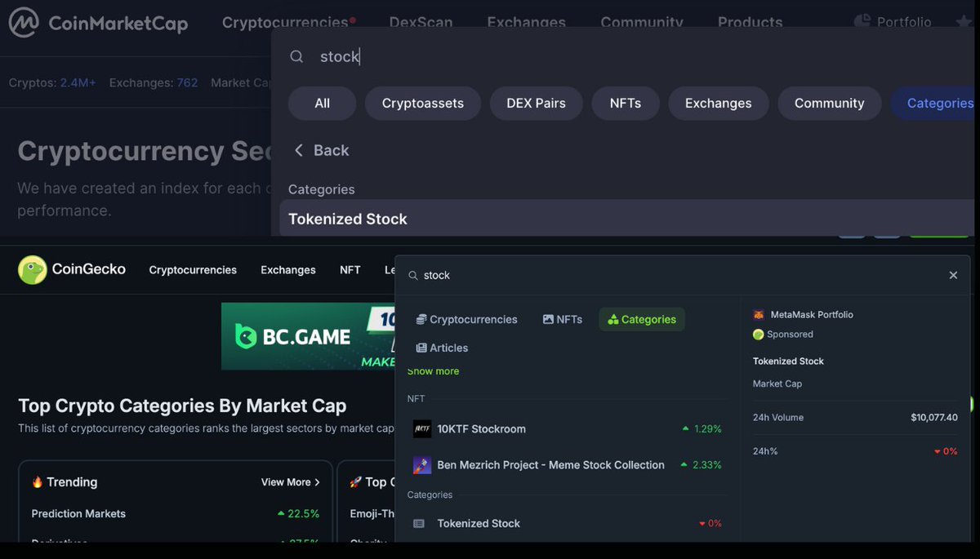
Task: Open Exchanges in CoinGecko navigation
Action: (x=288, y=270)
